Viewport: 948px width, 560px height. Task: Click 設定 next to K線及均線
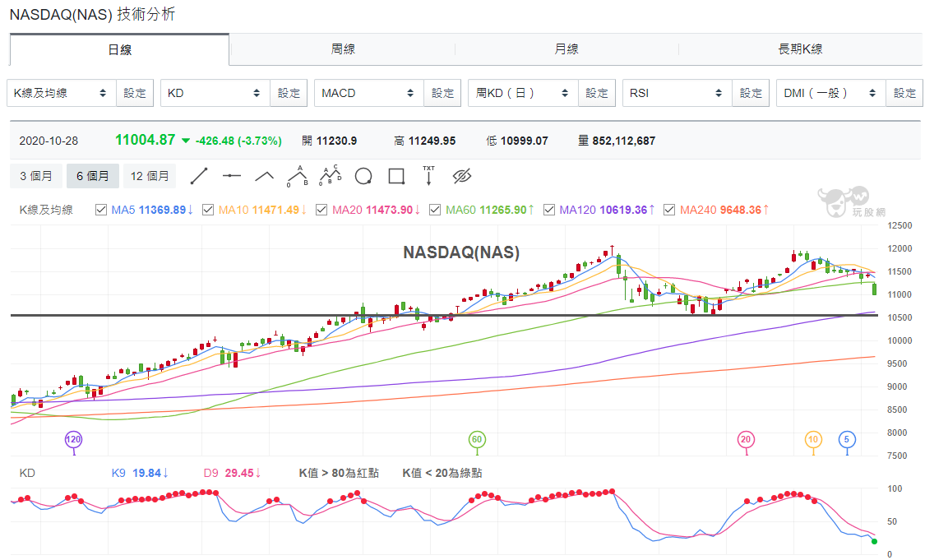[135, 93]
